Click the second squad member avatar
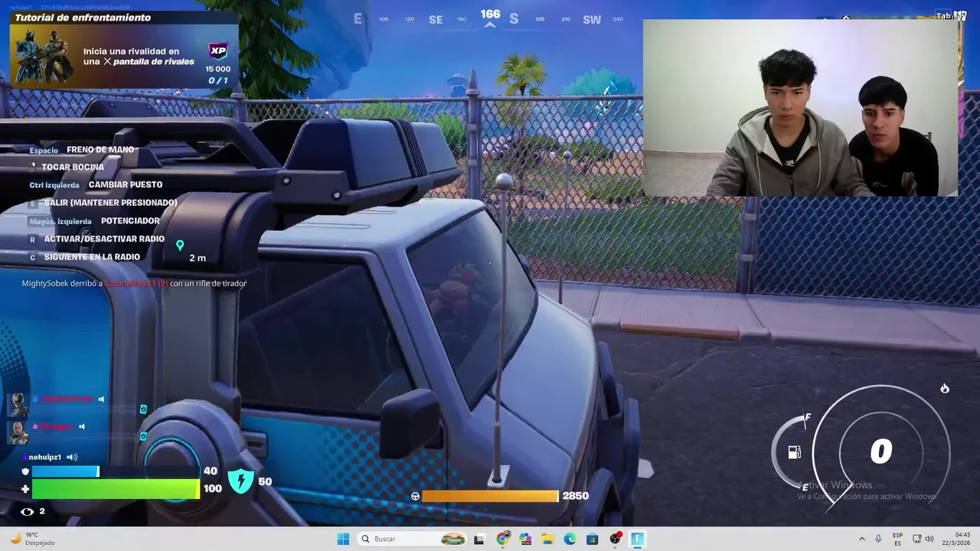 tap(18, 432)
